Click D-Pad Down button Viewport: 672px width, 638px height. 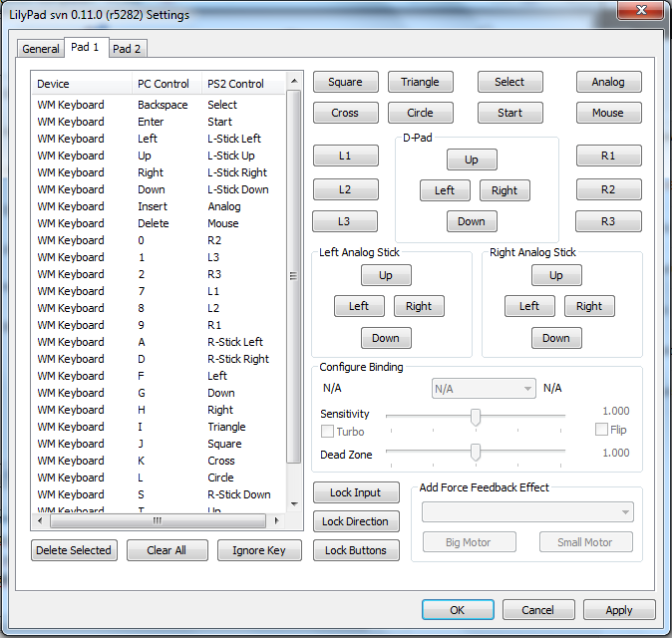click(472, 221)
